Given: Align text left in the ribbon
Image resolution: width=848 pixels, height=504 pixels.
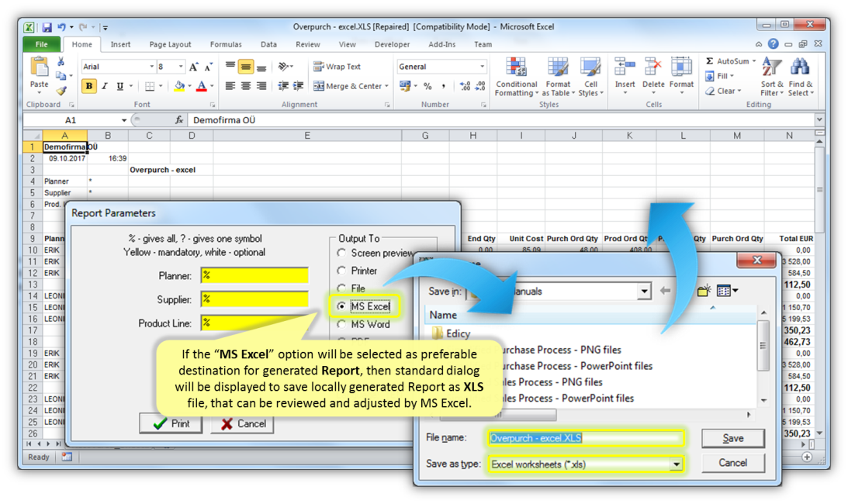Looking at the screenshot, I should click(x=230, y=86).
